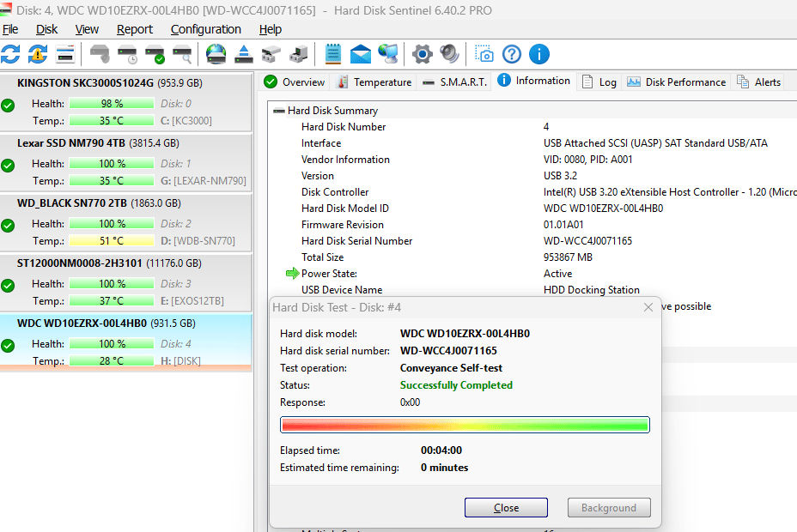Image resolution: width=797 pixels, height=532 pixels.
Task: Click the disk with clock icon
Action: click(x=127, y=54)
